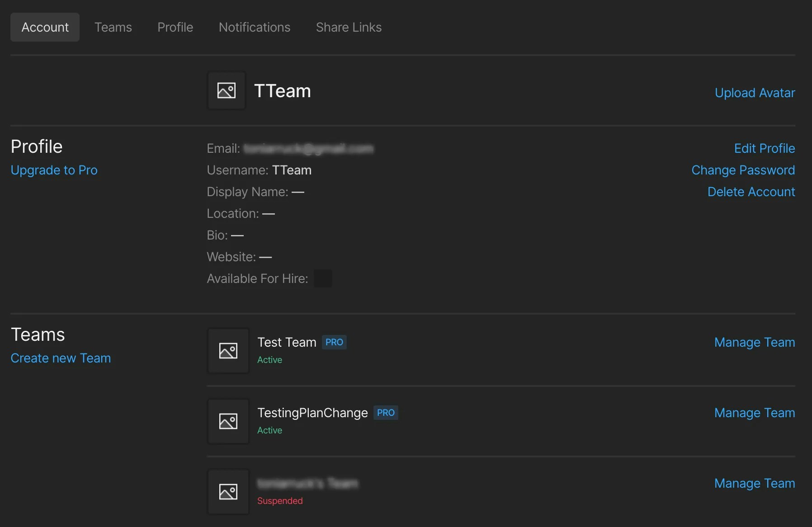Toggle the Available For Hire checkbox
The width and height of the screenshot is (812, 527).
(x=323, y=278)
